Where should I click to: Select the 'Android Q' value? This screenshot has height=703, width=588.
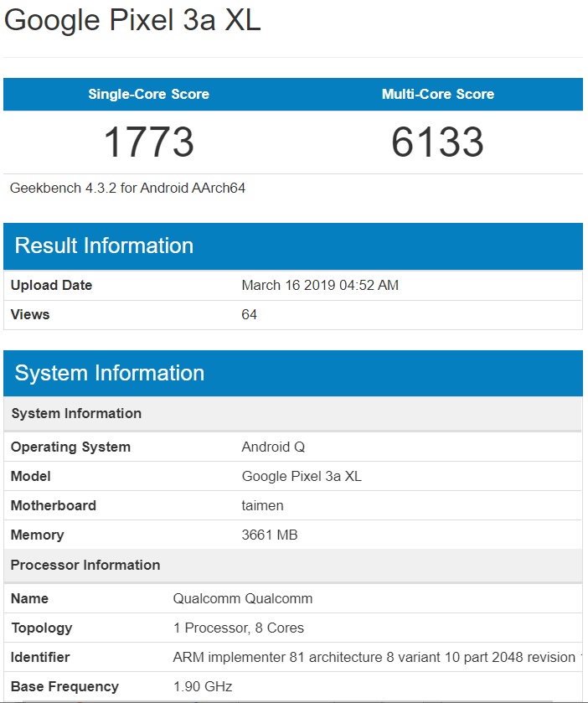click(273, 447)
